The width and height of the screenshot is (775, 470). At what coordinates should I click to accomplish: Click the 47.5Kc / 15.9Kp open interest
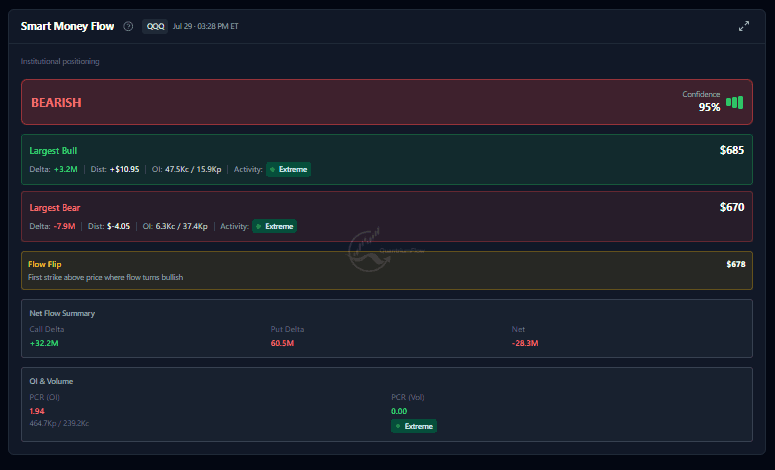click(x=193, y=169)
